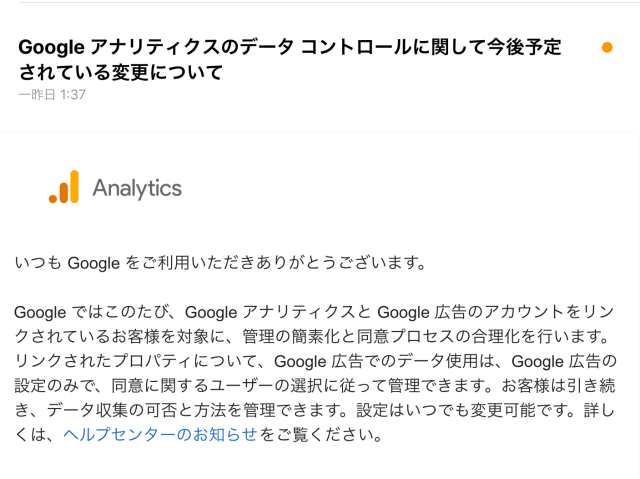Click the "Analytics" wordmark text

(x=137, y=188)
